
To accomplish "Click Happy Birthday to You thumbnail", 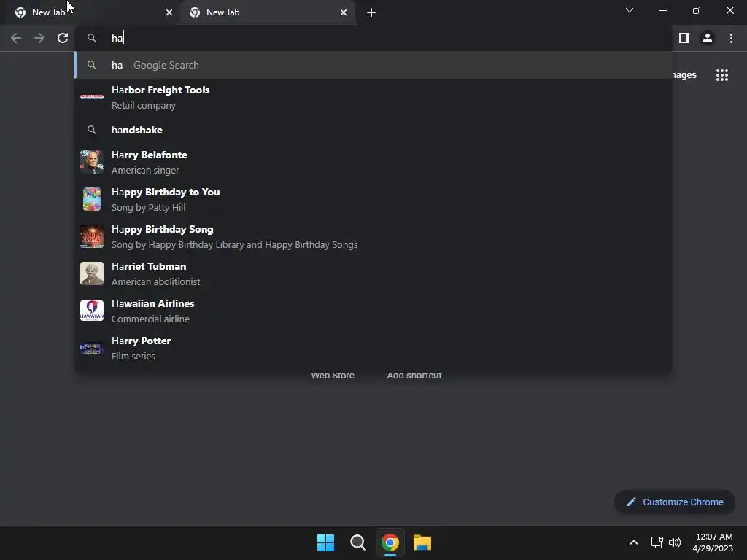I will (x=92, y=199).
